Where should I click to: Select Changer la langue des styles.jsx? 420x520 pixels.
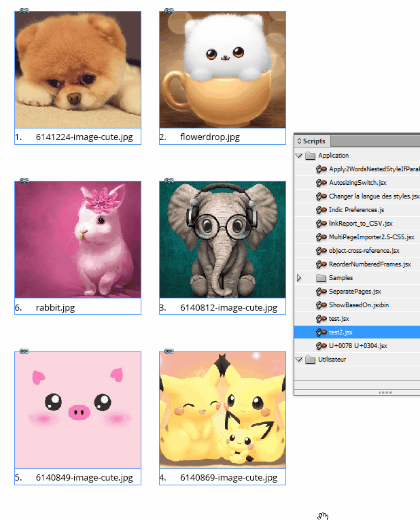[374, 196]
